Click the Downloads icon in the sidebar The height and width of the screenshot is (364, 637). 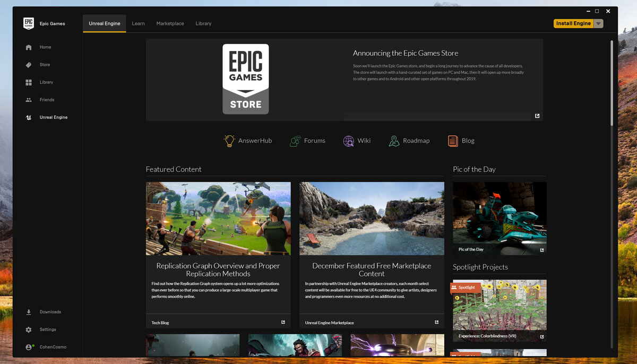(28, 311)
